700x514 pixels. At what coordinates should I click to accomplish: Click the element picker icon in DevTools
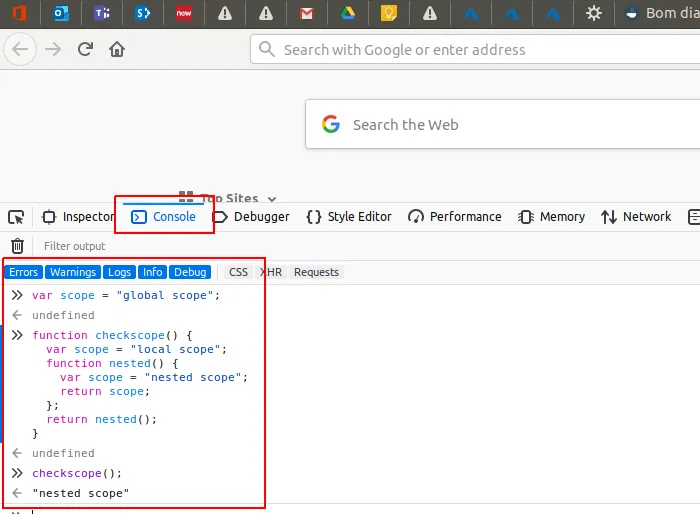coord(16,217)
